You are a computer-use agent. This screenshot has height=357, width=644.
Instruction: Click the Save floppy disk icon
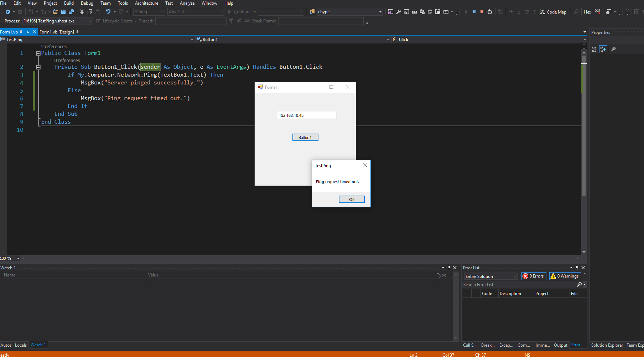coord(63,12)
